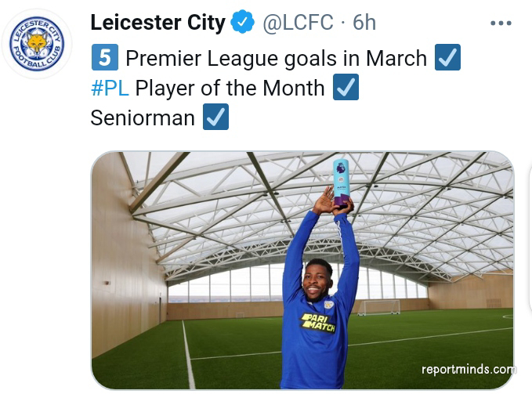The image size is (532, 394).
Task: Click the word 'Seniorman' in the tweet
Action: [143, 117]
